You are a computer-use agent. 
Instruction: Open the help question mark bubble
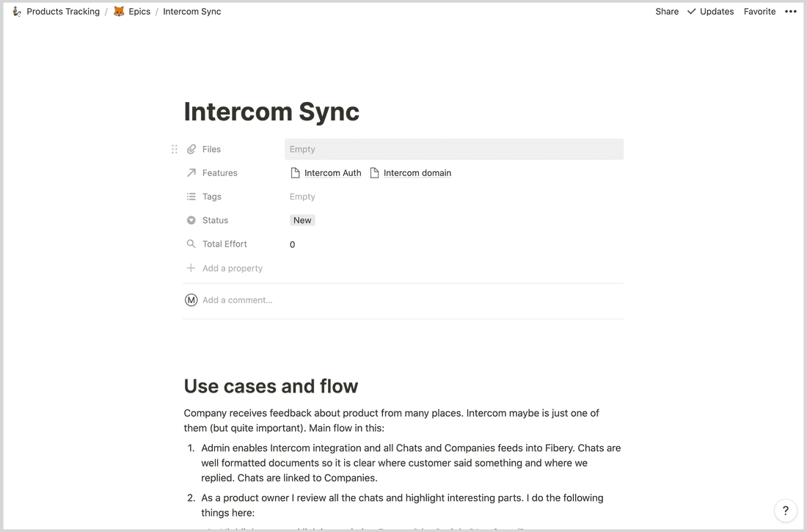[x=785, y=510]
